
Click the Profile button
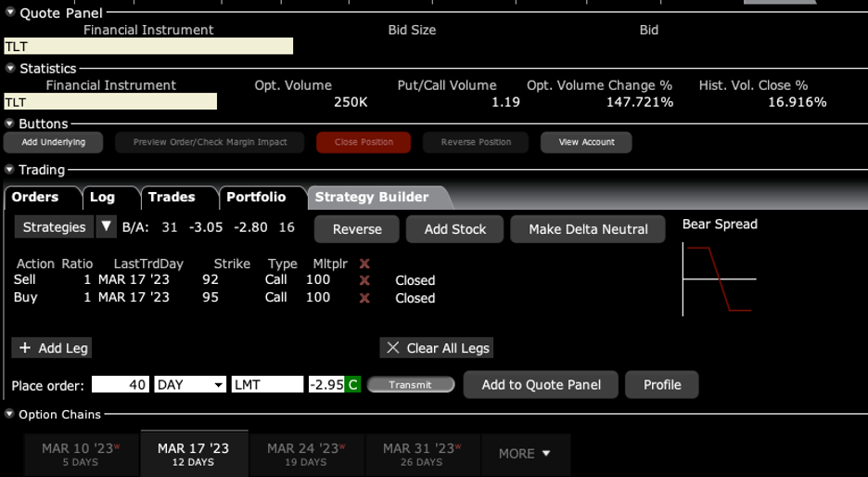pyautogui.click(x=662, y=384)
